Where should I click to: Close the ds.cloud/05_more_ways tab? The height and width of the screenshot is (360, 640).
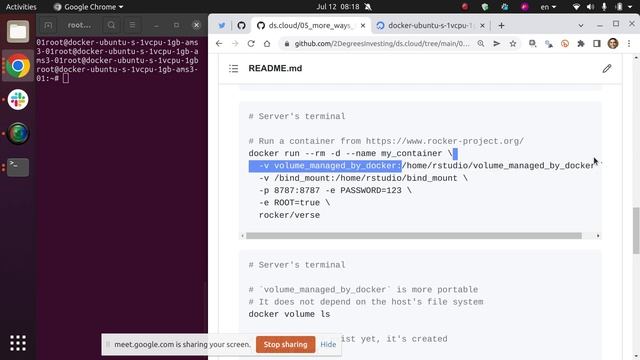362,25
